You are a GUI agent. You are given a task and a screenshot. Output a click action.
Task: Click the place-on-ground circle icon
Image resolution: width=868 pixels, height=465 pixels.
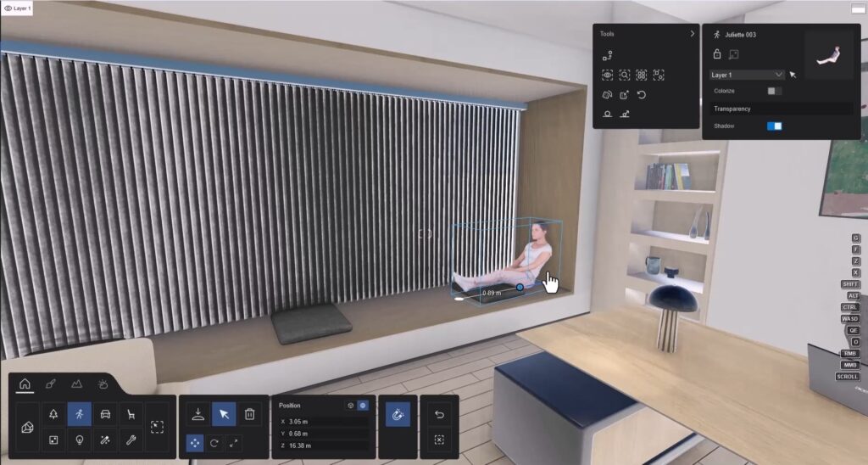coord(607,114)
